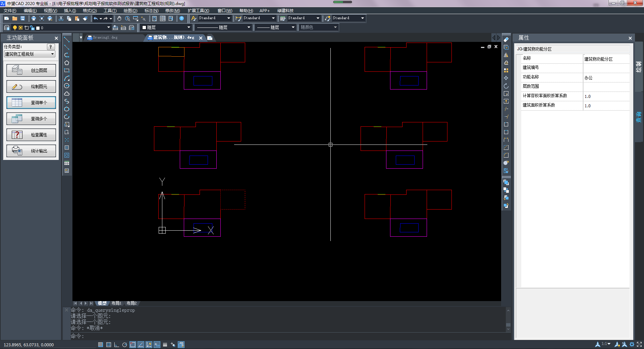
Task: Click the Cut scissors icon
Action: 61,18
